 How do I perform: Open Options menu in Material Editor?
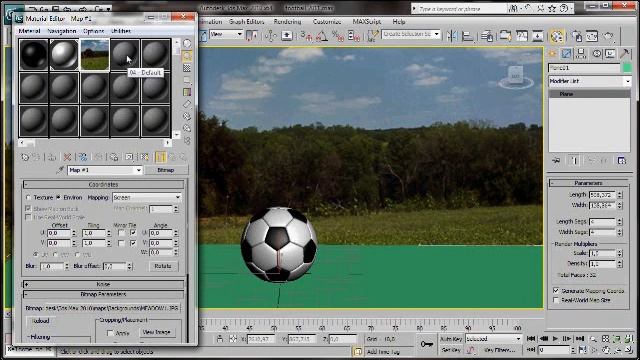tap(93, 31)
